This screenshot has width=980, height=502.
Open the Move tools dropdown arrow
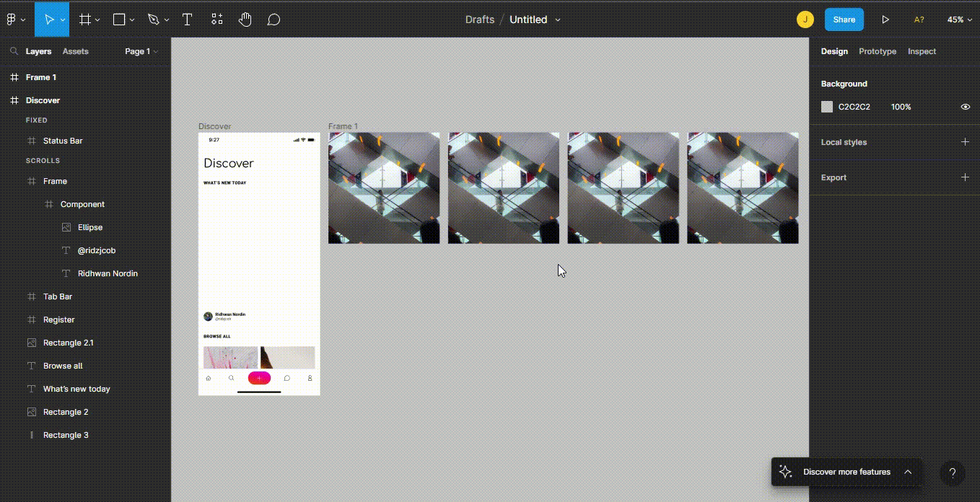click(x=64, y=20)
